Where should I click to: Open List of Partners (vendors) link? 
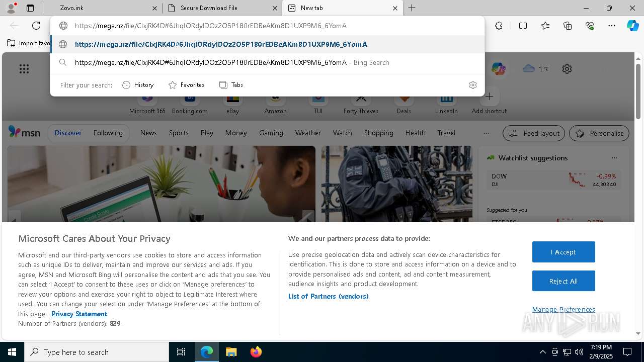328,296
